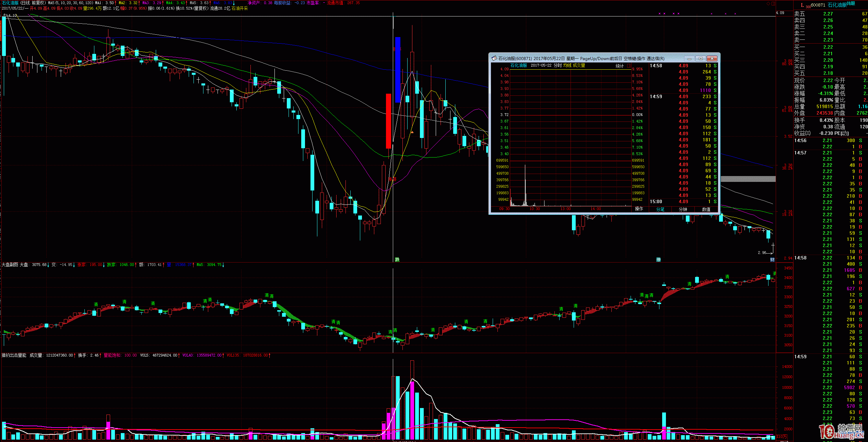Click the 外盘 243538 quote field

(x=813, y=113)
